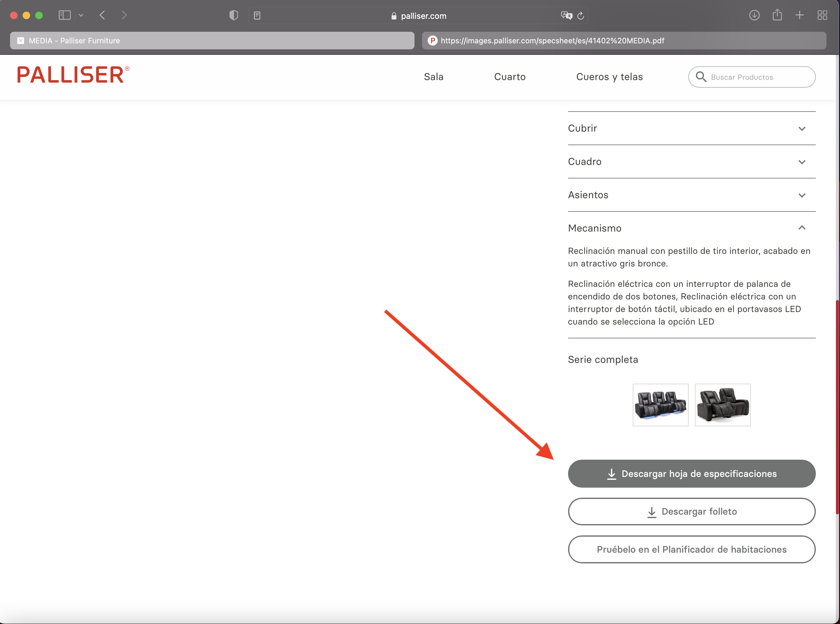Show the tab overview grid
840x624 pixels.
pos(822,15)
